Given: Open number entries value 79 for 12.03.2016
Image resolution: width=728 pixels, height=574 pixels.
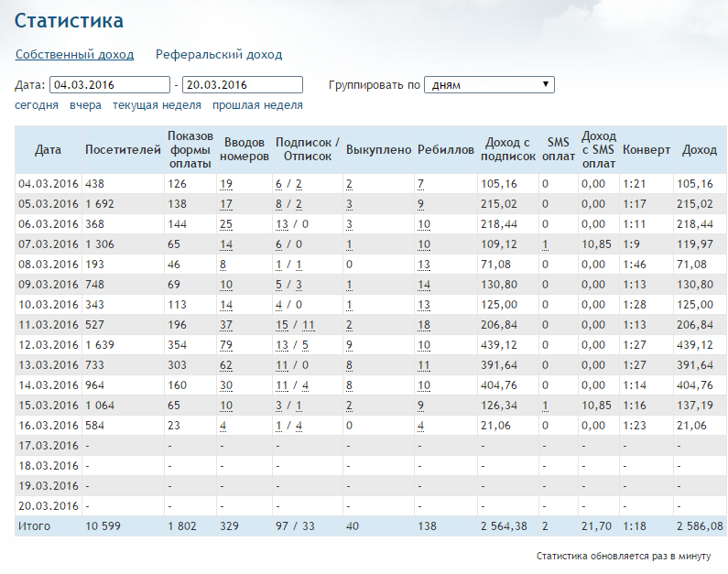Looking at the screenshot, I should pyautogui.click(x=226, y=345).
